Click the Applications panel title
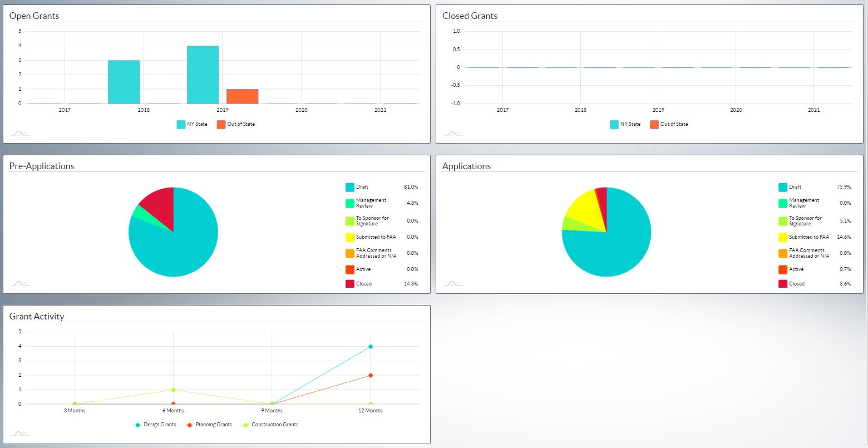This screenshot has height=448, width=868. (466, 166)
